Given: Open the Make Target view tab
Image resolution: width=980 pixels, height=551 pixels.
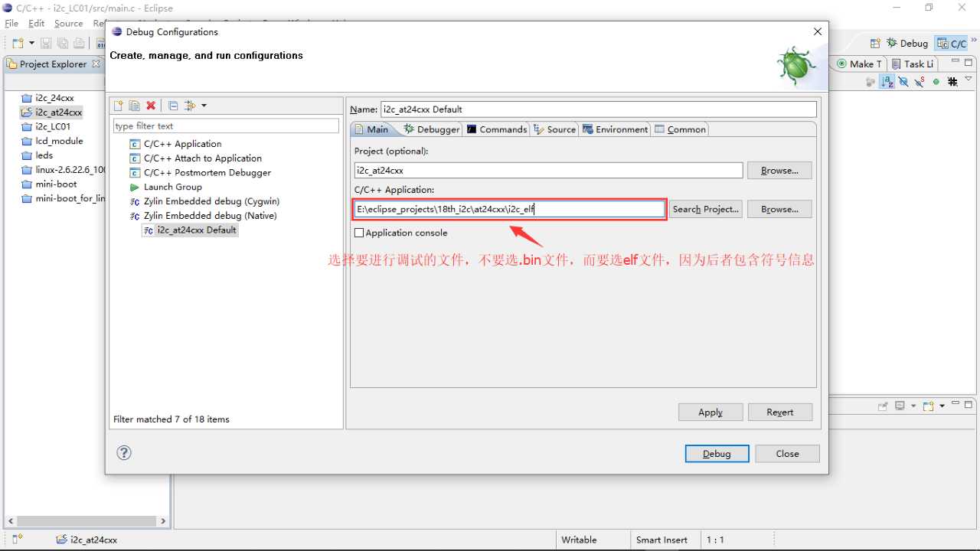Looking at the screenshot, I should click(x=860, y=64).
